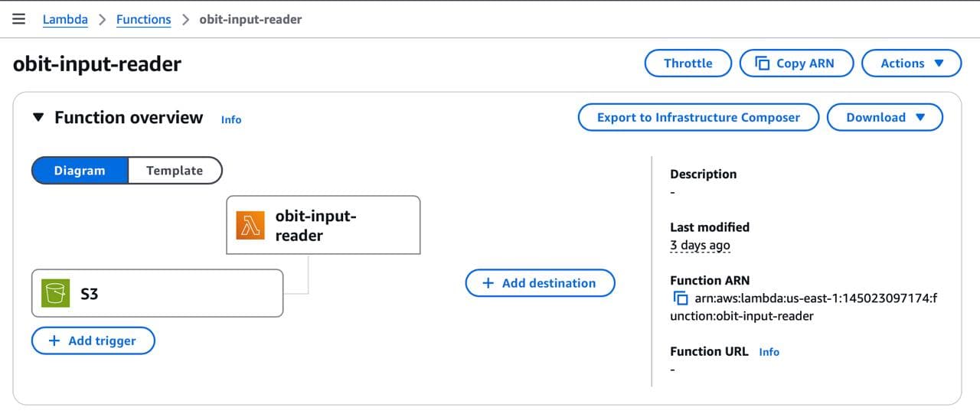The height and width of the screenshot is (417, 980).
Task: Click plus icon on Add destination
Action: [x=488, y=283]
